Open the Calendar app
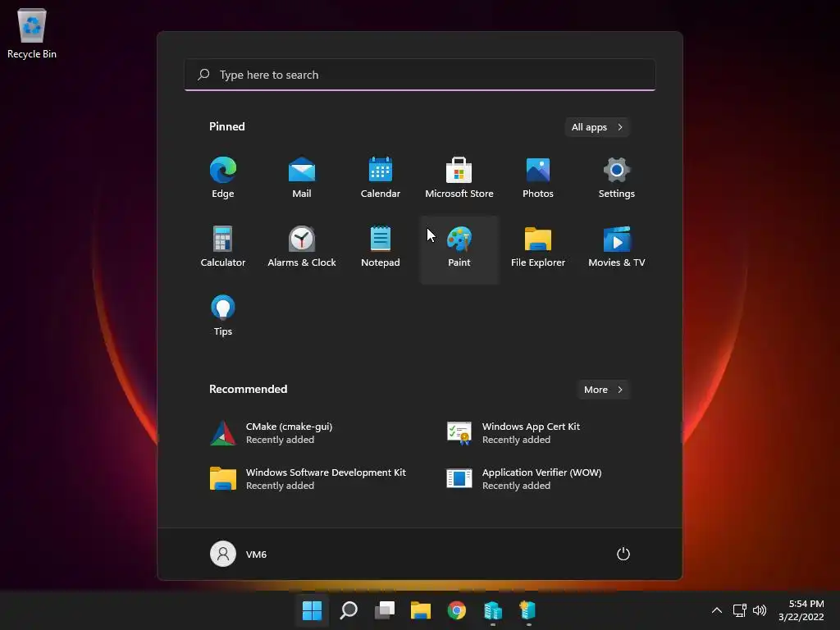This screenshot has height=630, width=840. point(381,178)
